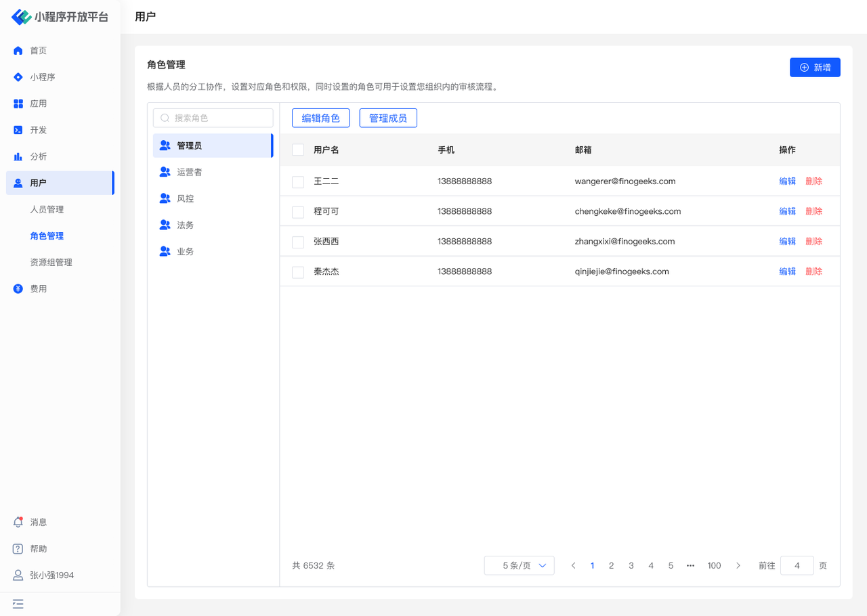The width and height of the screenshot is (867, 616).
Task: Toggle the select-all checkbox in table header
Action: tap(298, 150)
